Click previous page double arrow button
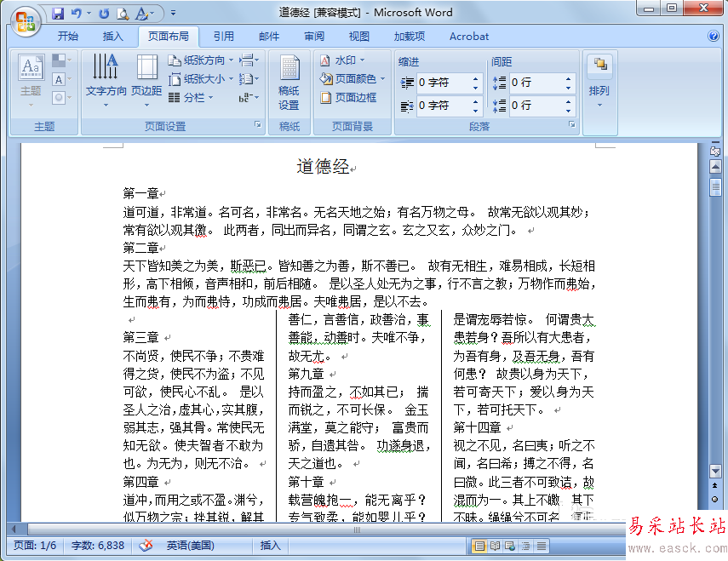728x561 pixels. point(715,485)
